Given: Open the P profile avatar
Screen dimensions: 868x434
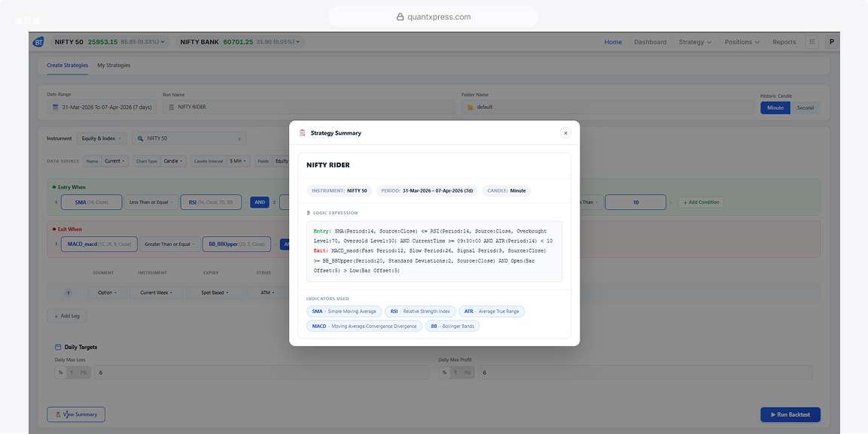Looking at the screenshot, I should [831, 42].
